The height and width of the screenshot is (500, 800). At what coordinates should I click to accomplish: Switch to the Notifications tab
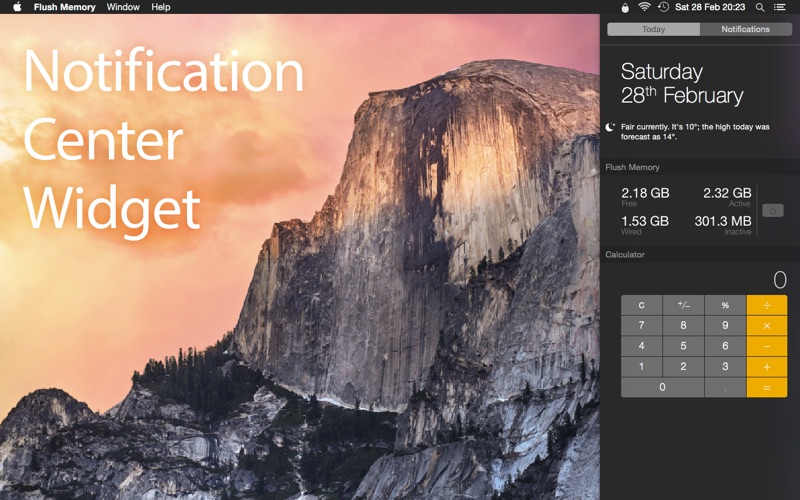745,29
